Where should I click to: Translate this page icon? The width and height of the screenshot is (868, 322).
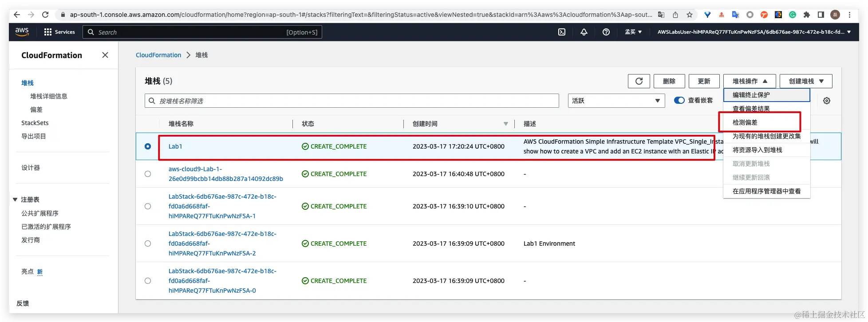pos(661,15)
